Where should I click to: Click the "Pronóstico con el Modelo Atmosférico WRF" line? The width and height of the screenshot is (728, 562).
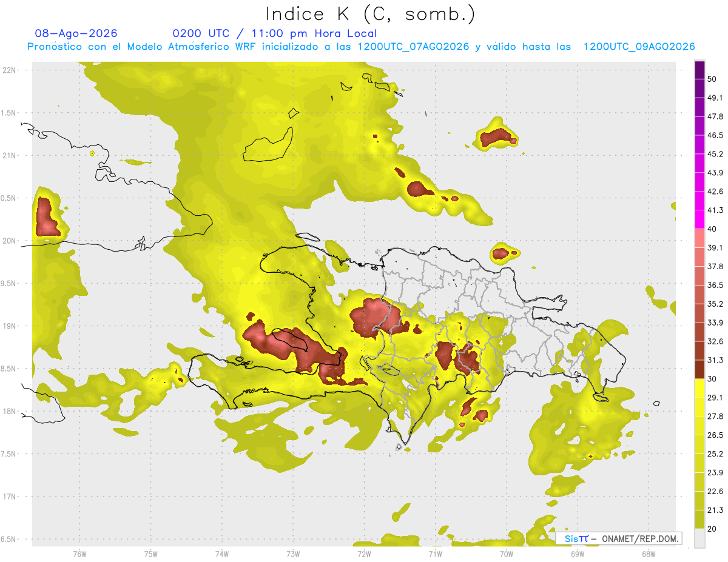pyautogui.click(x=361, y=47)
